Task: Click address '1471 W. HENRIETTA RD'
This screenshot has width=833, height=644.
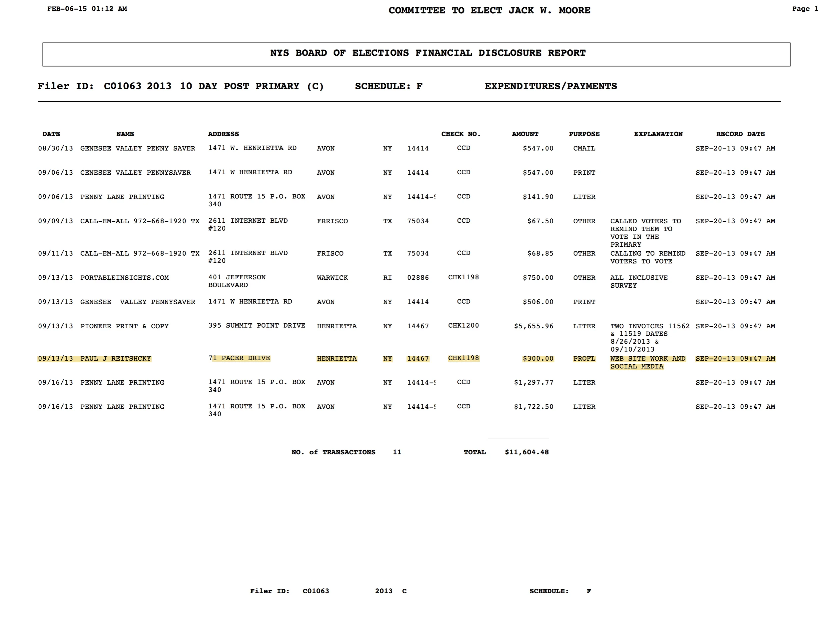Action: (252, 148)
